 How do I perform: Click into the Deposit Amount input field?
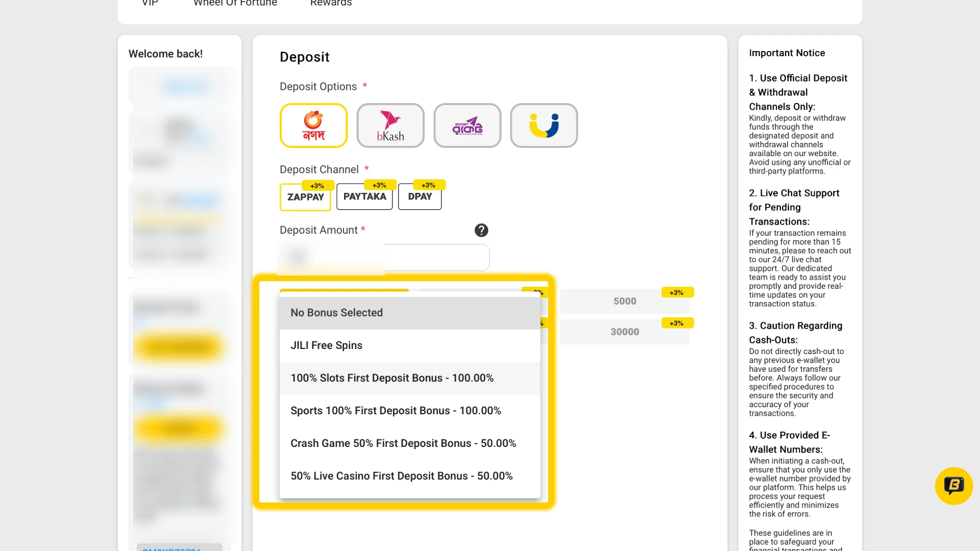[436, 257]
